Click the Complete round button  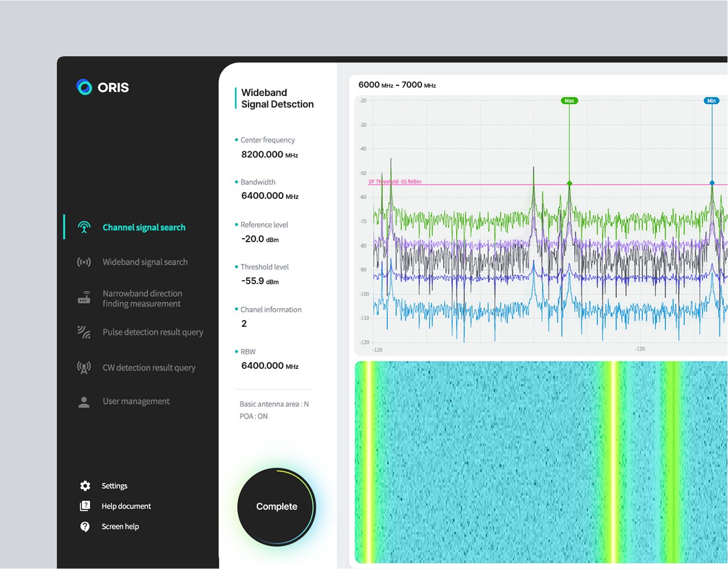coord(276,506)
